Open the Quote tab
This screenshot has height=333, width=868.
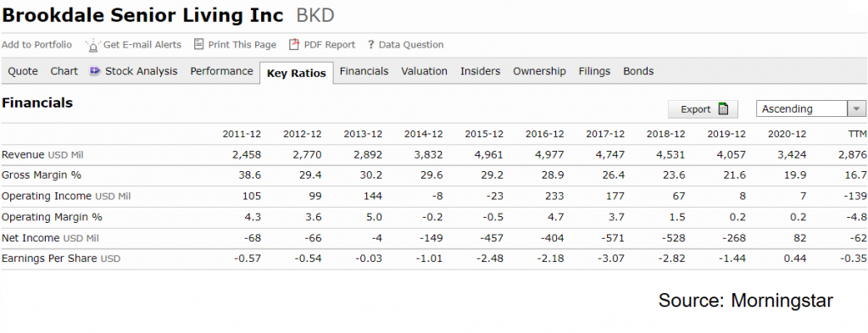click(23, 71)
